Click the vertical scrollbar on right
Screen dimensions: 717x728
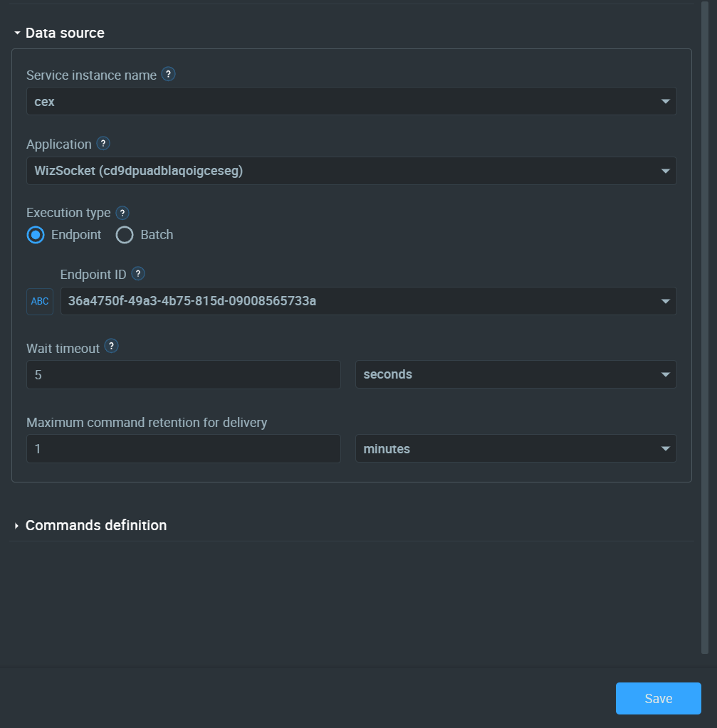705,327
